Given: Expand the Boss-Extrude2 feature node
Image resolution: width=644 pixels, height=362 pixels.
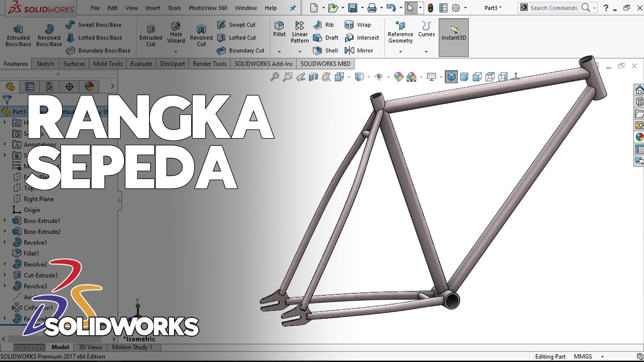Looking at the screenshot, I should point(5,232).
